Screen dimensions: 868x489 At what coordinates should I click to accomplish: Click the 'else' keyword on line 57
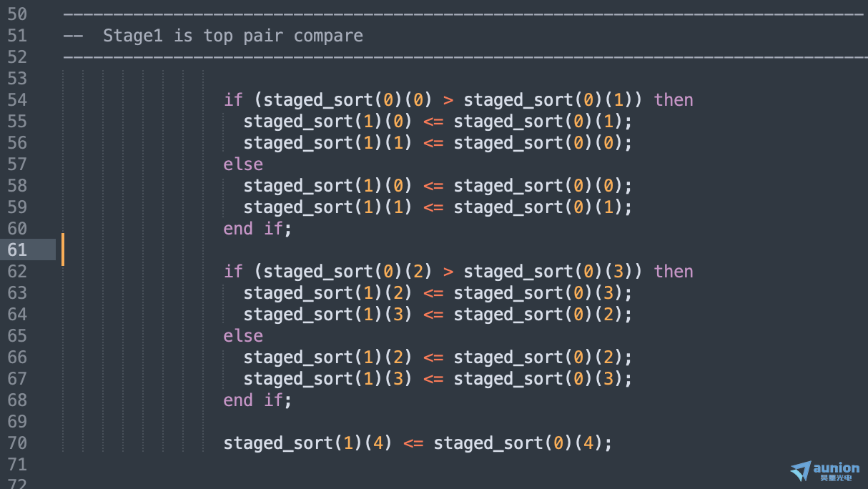(x=243, y=164)
